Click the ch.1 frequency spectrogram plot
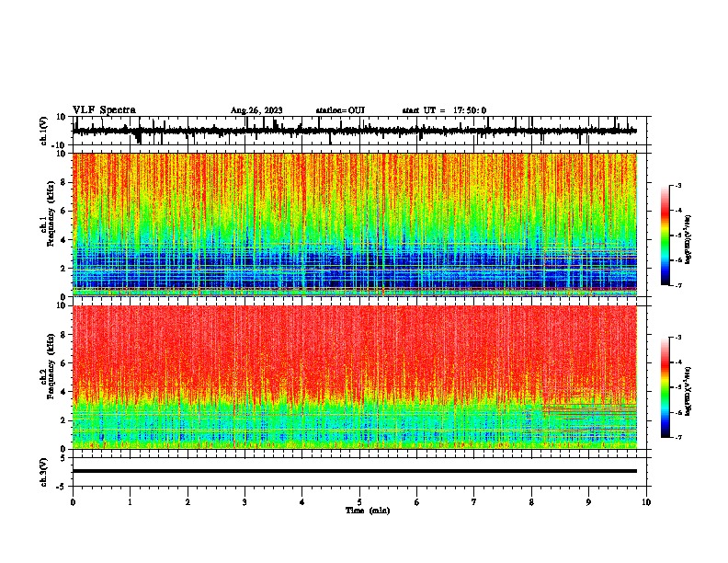This screenshot has width=728, height=563. pos(354,224)
